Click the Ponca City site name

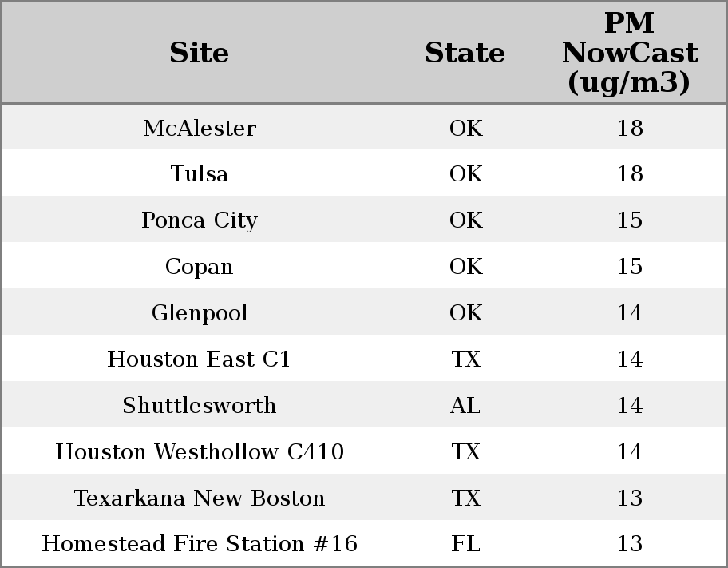click(200, 220)
